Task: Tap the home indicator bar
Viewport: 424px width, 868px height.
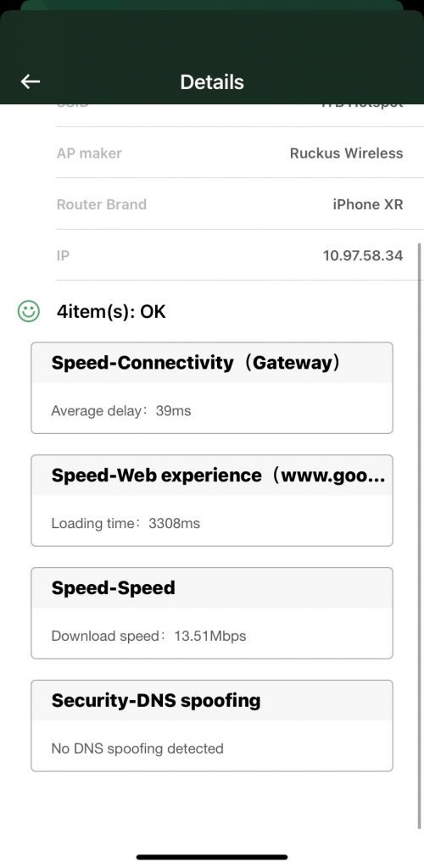Action: point(212,857)
